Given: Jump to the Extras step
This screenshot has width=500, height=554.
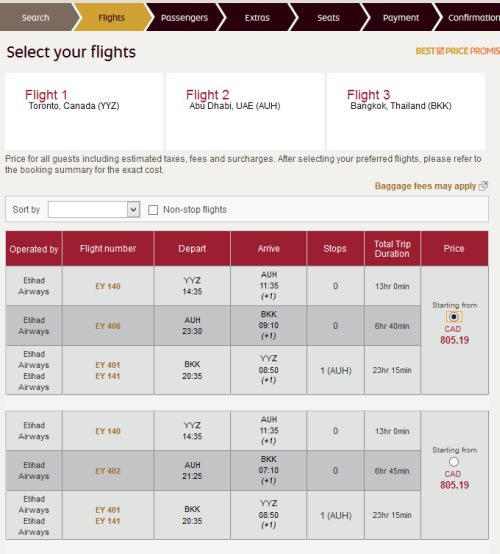Looking at the screenshot, I should click(x=257, y=18).
